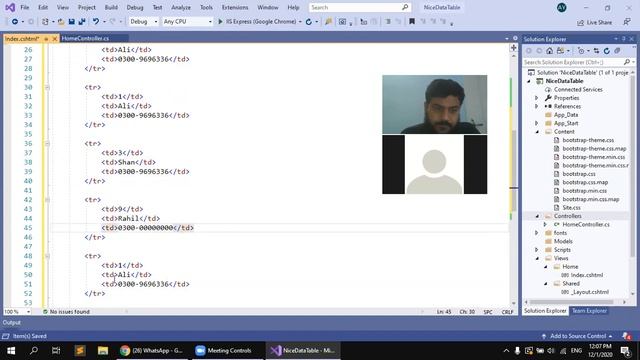The width and height of the screenshot is (640, 360).
Task: Click the Find in Files toolbar icon
Action: tap(328, 22)
